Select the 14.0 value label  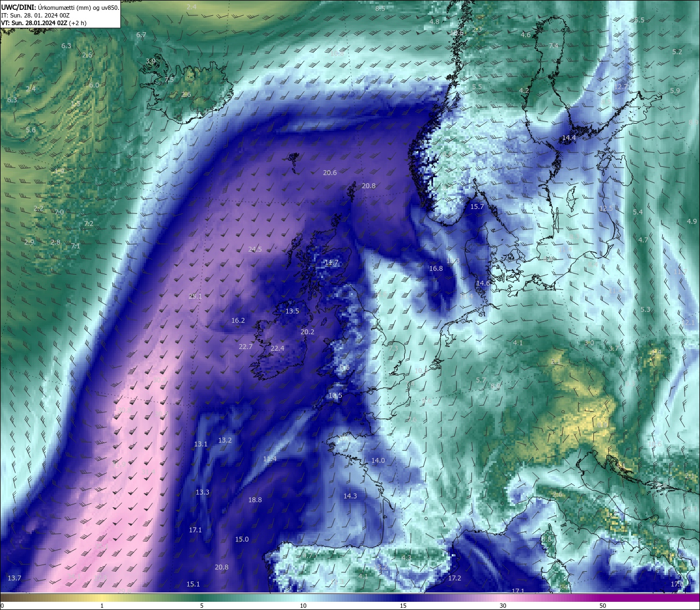click(x=378, y=460)
